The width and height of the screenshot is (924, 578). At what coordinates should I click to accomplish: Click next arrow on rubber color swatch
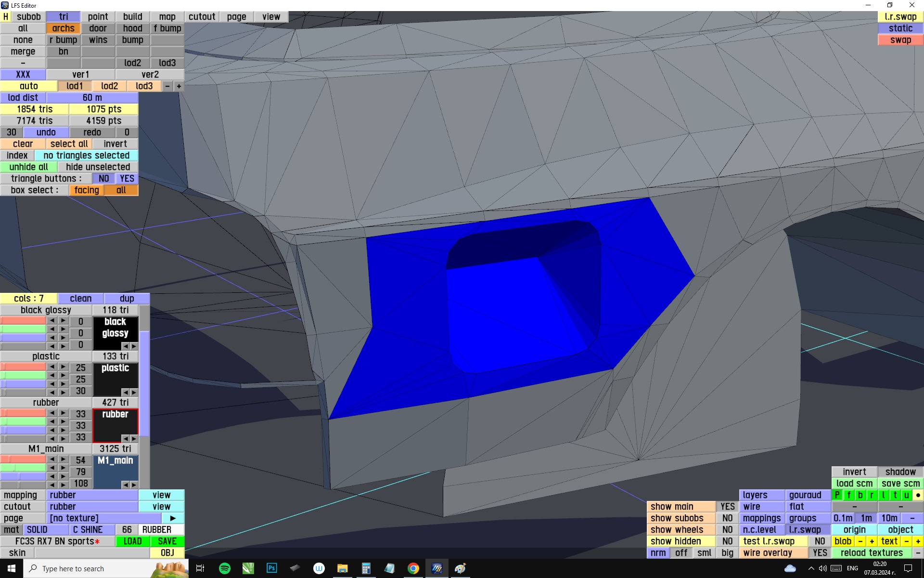134,438
